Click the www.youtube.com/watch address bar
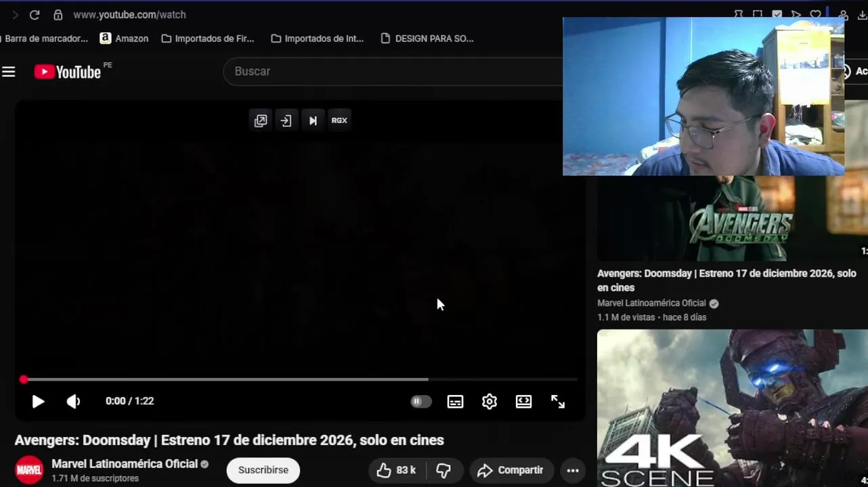This screenshot has width=868, height=487. (x=129, y=14)
